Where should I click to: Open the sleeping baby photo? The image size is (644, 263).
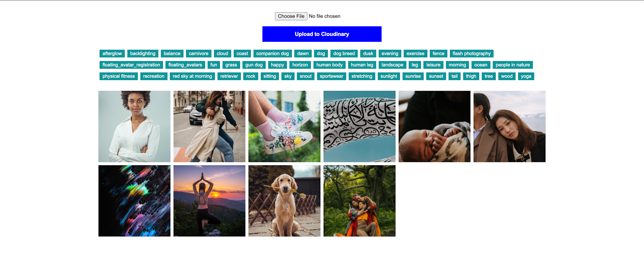(x=434, y=126)
